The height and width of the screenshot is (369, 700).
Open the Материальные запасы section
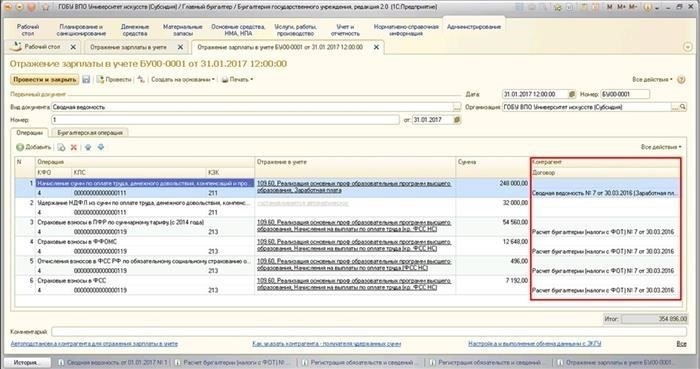pyautogui.click(x=183, y=30)
